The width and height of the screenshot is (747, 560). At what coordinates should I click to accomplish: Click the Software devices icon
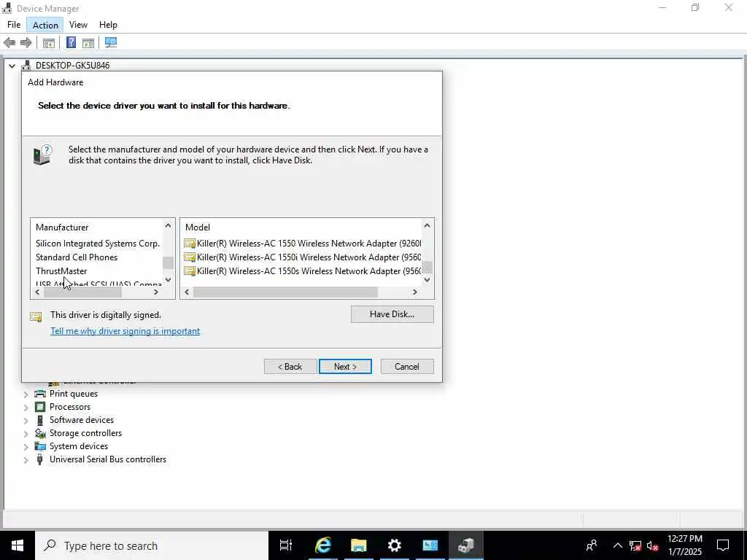40,420
